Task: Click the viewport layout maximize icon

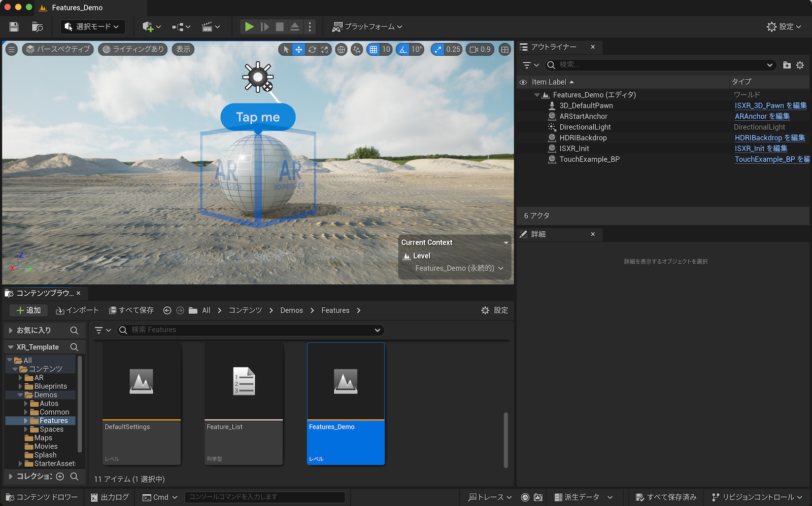Action: coord(504,49)
